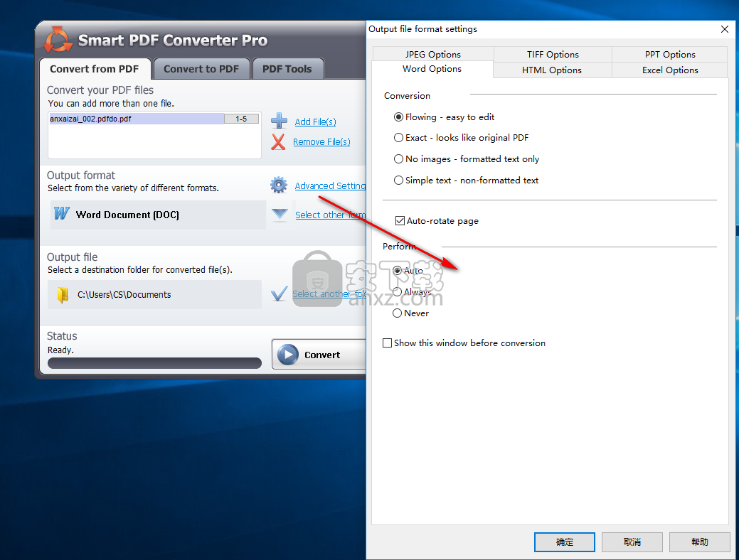
Task: Select Simple text - non-formatted text
Action: pos(399,181)
